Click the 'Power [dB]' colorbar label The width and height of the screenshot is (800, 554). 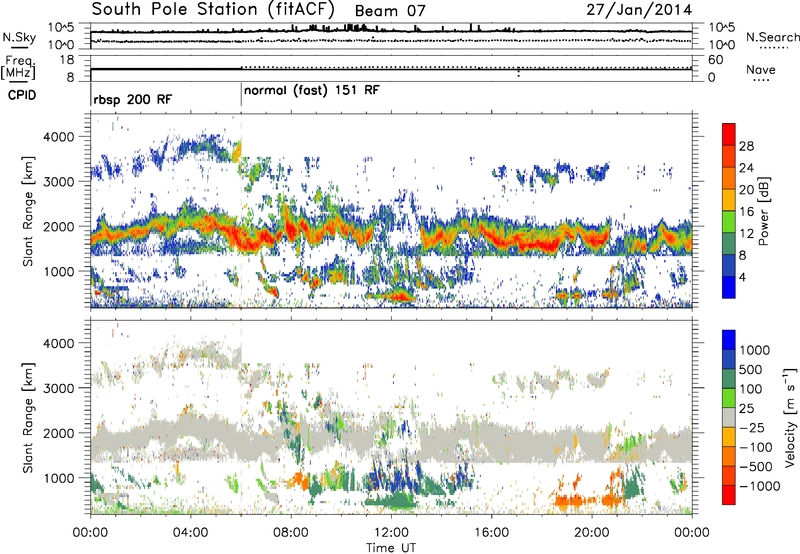pos(763,211)
